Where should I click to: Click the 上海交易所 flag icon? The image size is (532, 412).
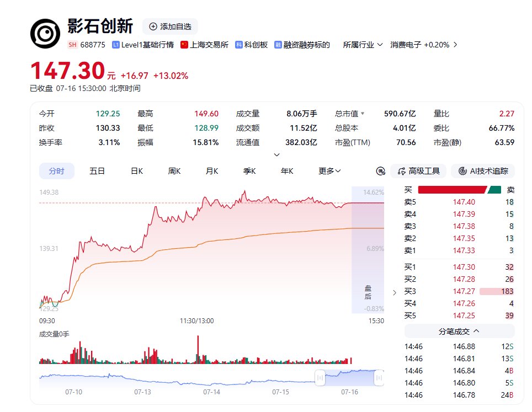click(x=184, y=45)
